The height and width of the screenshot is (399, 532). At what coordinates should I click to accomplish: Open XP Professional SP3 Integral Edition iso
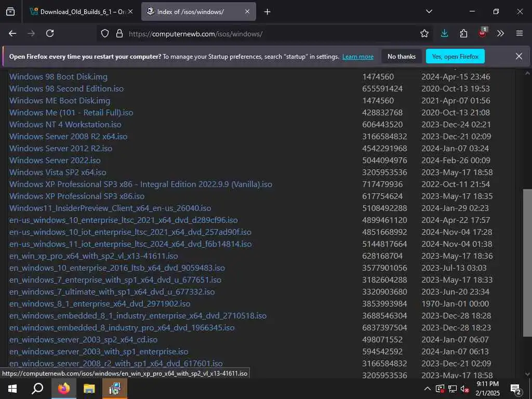click(141, 184)
